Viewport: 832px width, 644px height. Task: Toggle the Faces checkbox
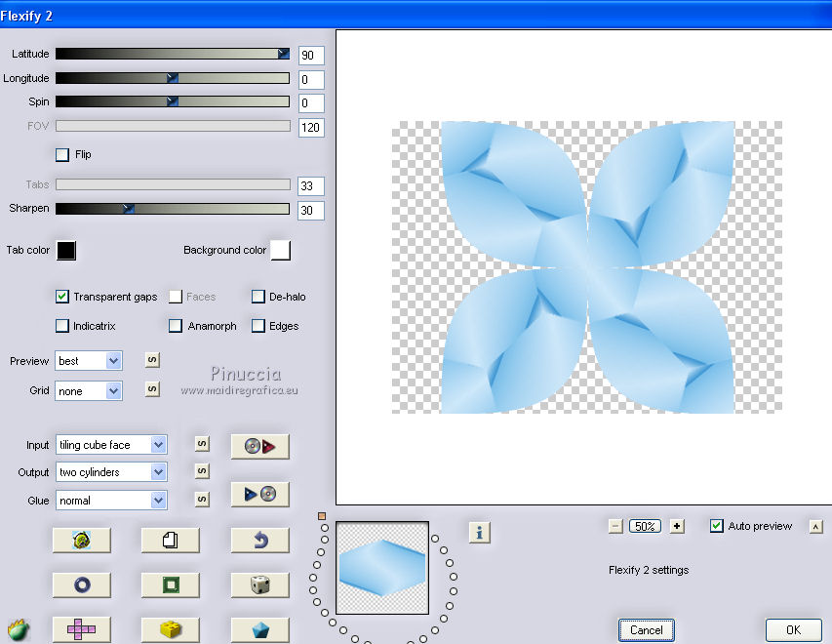(176, 297)
